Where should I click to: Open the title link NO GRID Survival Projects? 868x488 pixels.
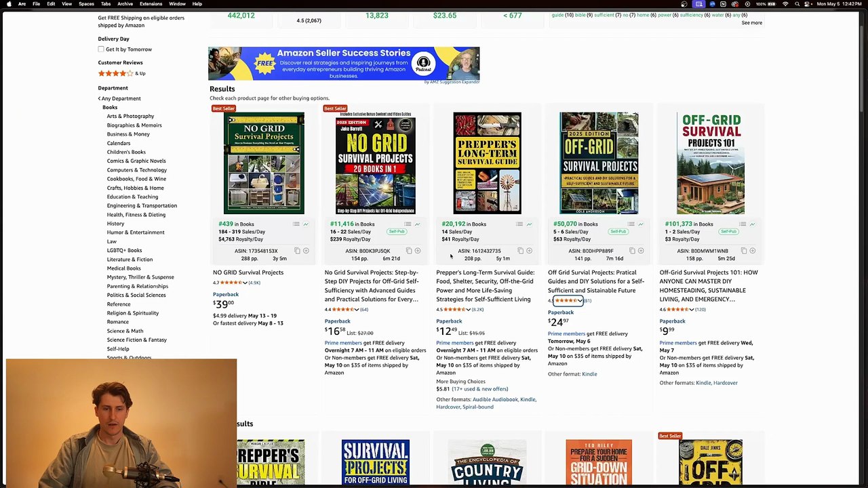pos(248,272)
